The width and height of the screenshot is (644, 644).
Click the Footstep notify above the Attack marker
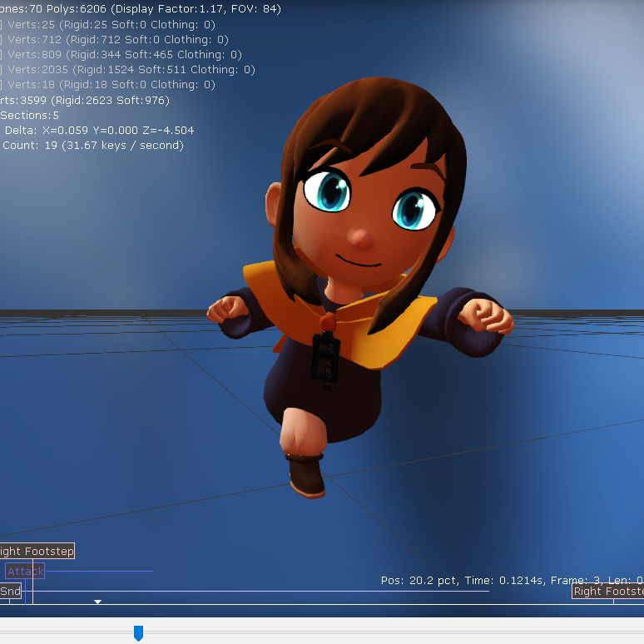click(37, 551)
